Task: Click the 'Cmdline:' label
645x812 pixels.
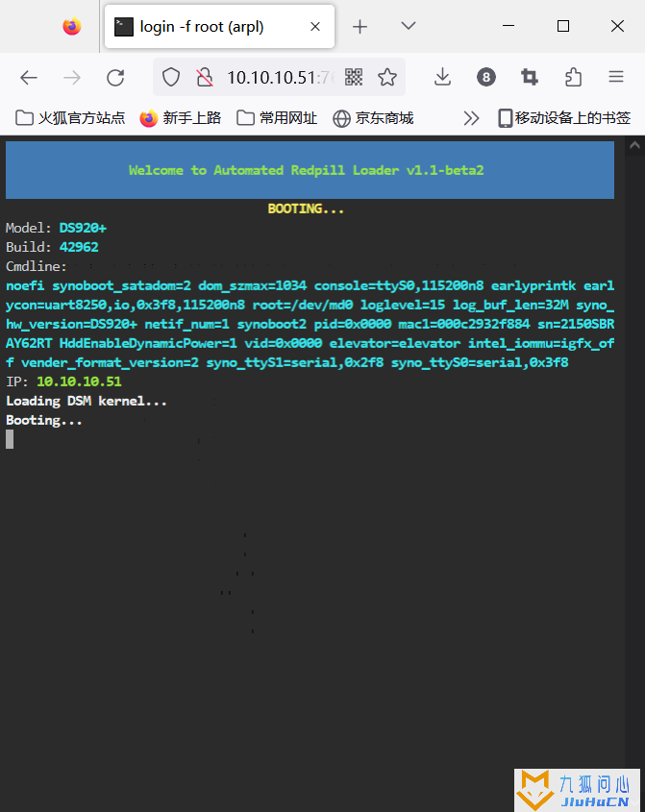Action: [x=37, y=266]
